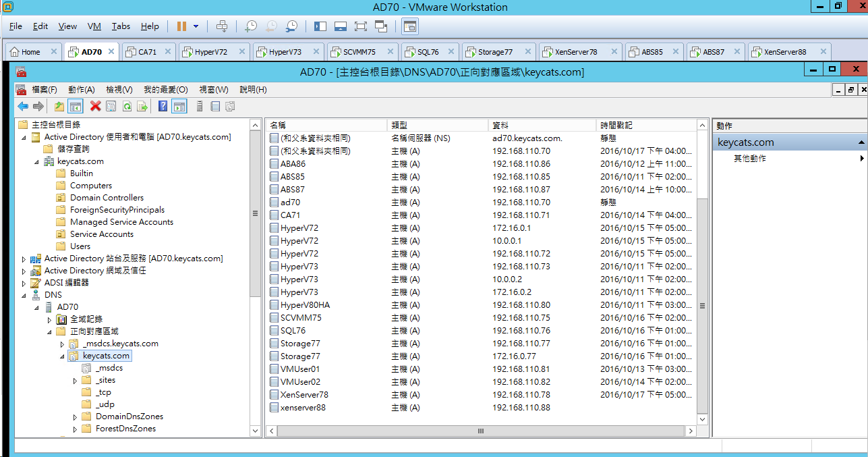
Task: Click the console tree vertical scrollbar
Action: pos(255,213)
